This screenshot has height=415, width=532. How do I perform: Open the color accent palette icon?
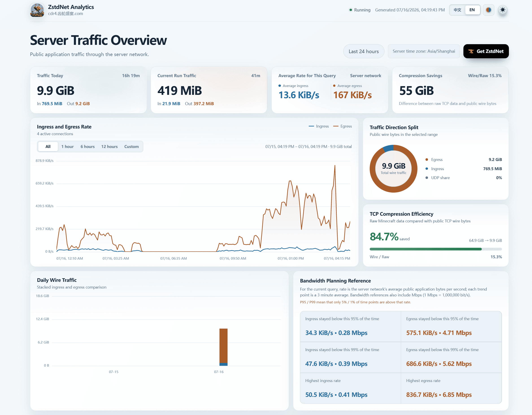489,10
